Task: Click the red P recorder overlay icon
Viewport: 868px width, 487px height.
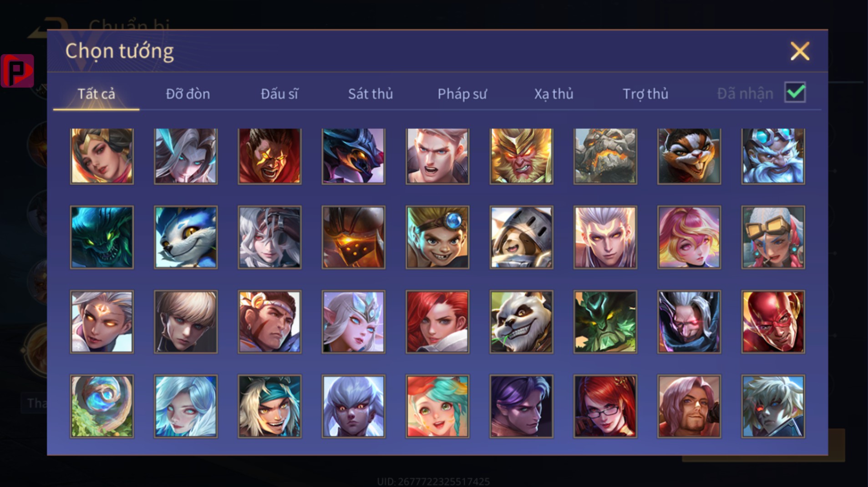Action: tap(17, 70)
